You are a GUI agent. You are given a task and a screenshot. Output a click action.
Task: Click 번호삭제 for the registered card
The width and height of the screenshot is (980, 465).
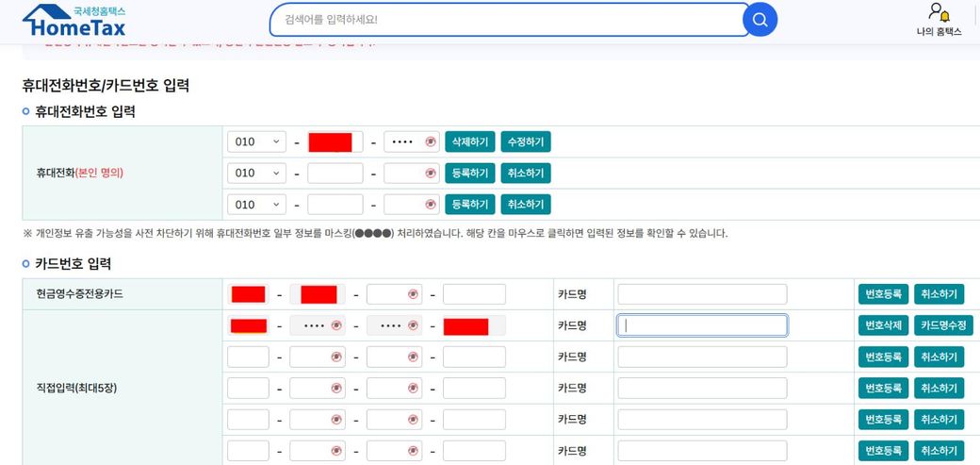click(x=883, y=325)
